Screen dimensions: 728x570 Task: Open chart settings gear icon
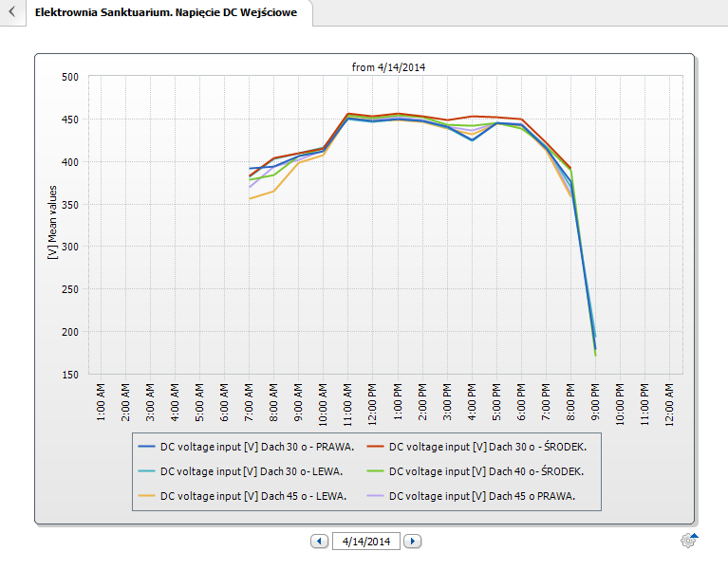[x=688, y=540]
